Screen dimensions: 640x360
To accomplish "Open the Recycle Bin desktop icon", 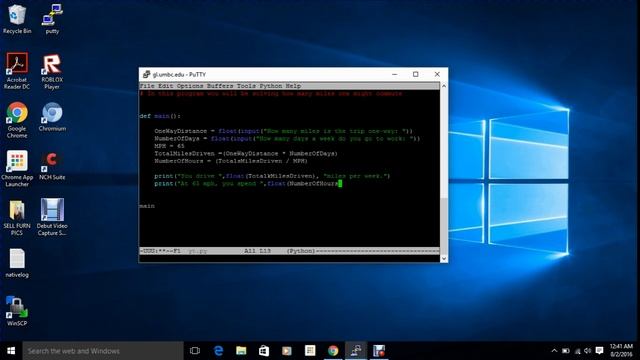I will pyautogui.click(x=17, y=18).
